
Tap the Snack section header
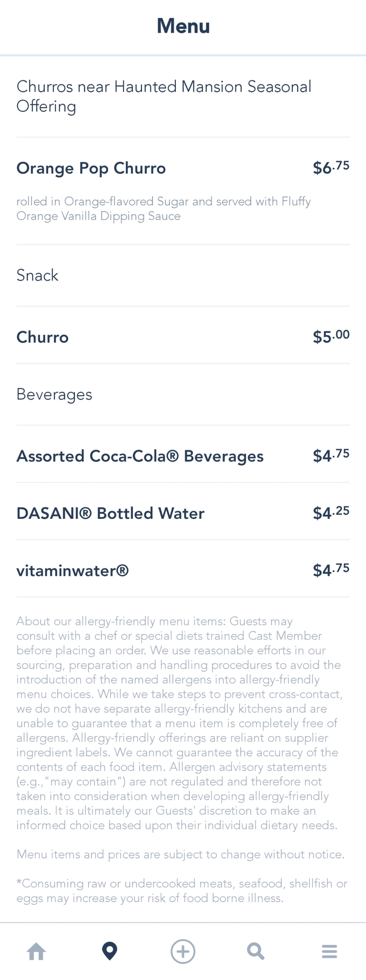[x=37, y=275]
